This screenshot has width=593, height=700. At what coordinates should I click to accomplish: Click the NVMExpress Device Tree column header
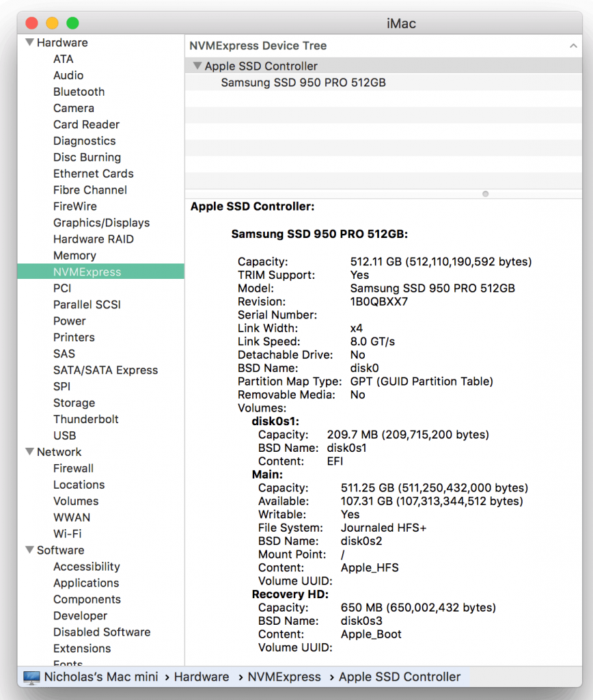pos(384,46)
